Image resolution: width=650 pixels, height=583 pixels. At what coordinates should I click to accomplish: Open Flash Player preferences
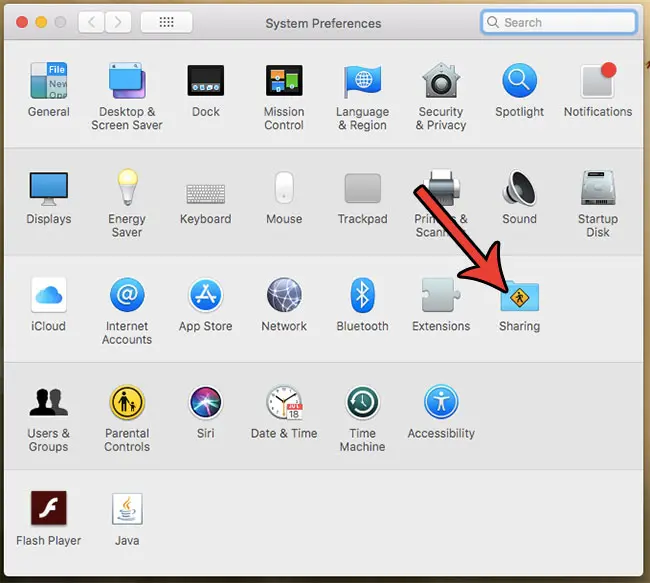pos(48,511)
